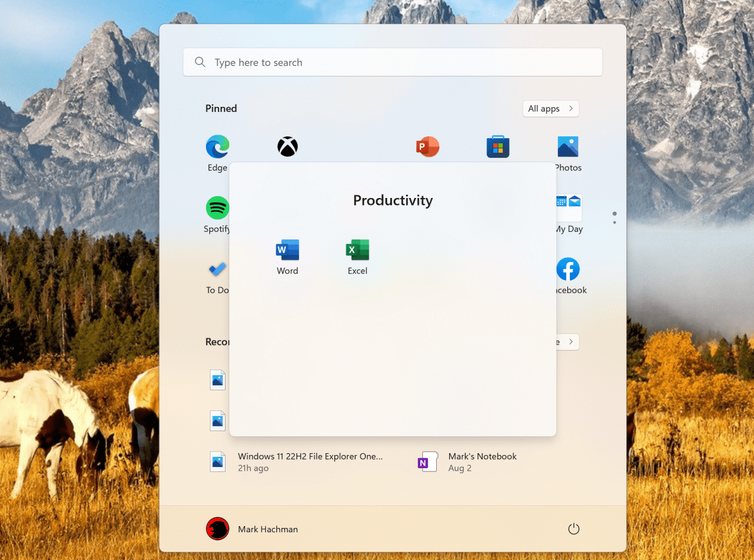Open Windows 11 22H2 File Explorer recommended file
Viewport: 754px width, 560px height.
coord(295,462)
